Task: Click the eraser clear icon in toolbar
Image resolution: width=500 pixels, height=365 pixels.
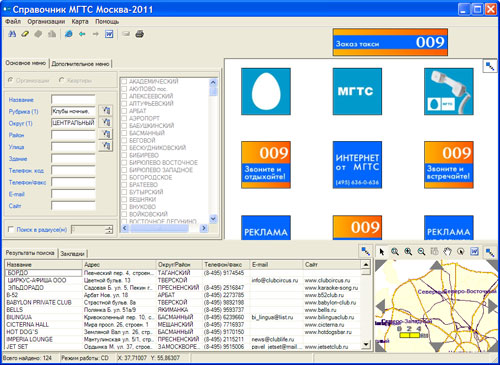Action: click(x=25, y=34)
